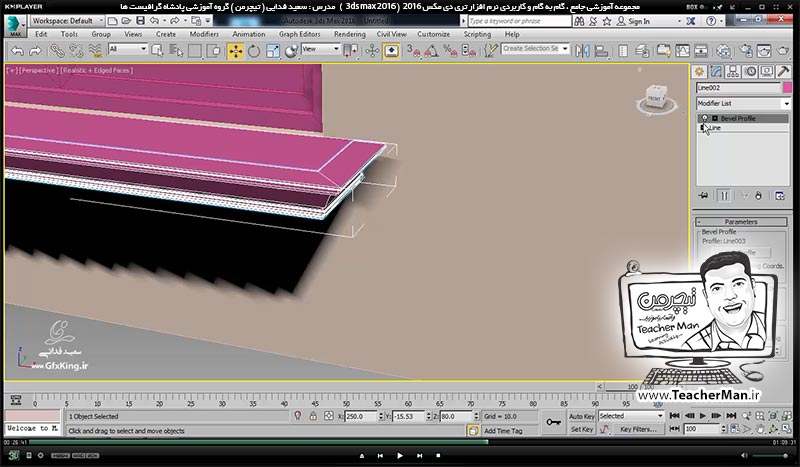This screenshot has width=800, height=467.
Task: Choose the Rectangular Selection Region tool
Action: tap(195, 51)
